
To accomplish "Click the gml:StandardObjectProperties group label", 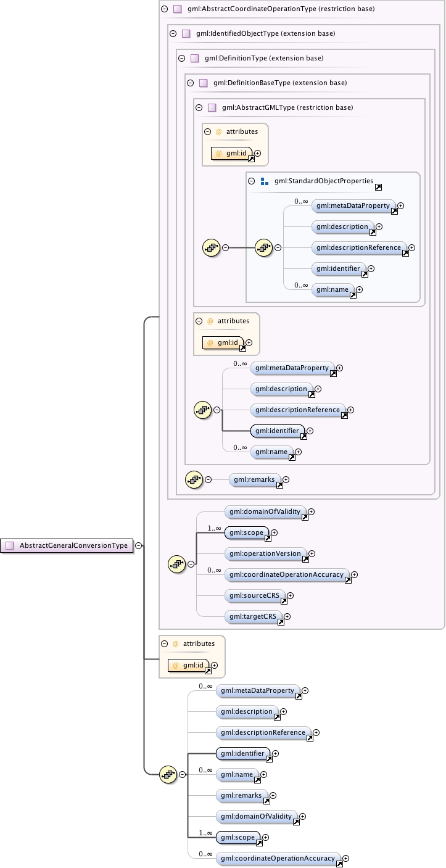I will [324, 181].
